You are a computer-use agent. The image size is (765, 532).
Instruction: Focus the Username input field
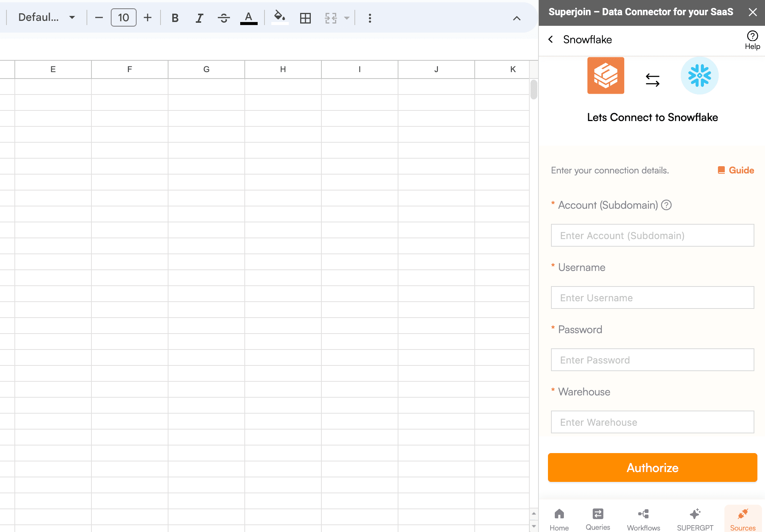tap(652, 297)
